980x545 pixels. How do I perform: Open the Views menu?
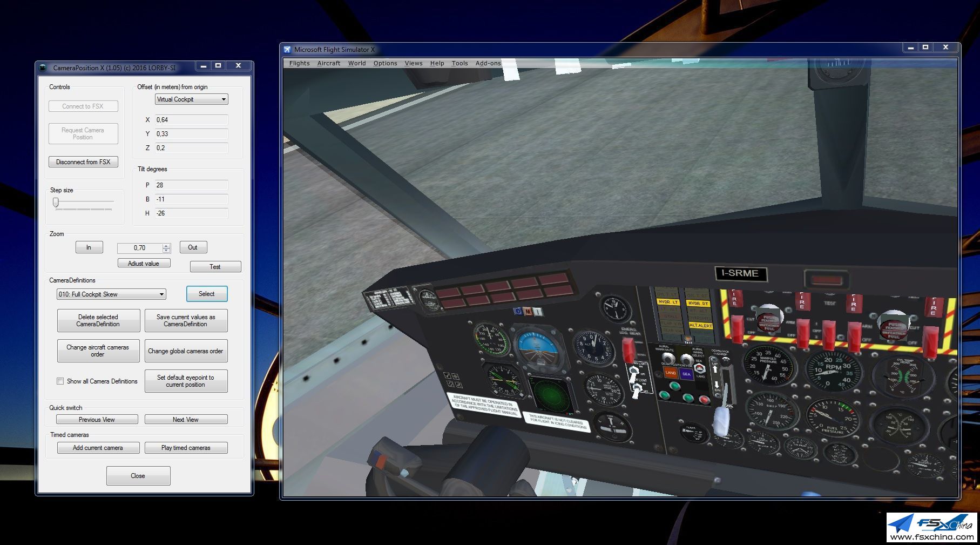(x=414, y=63)
